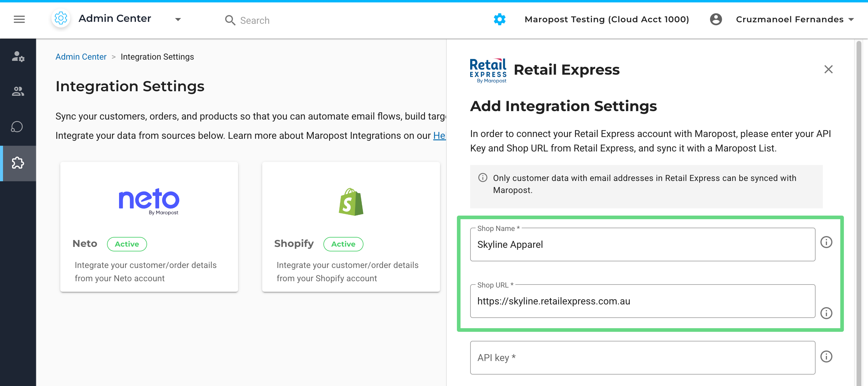Click the Shop URL input field

click(642, 301)
